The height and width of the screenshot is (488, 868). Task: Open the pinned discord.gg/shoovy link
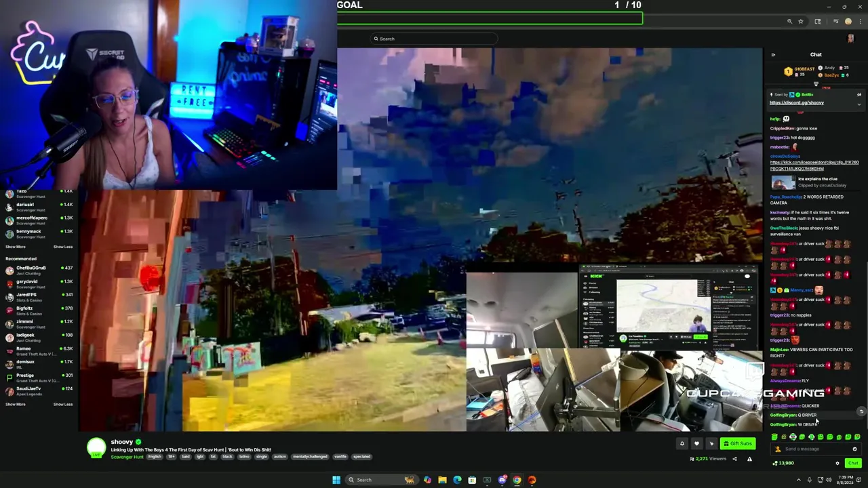point(796,102)
